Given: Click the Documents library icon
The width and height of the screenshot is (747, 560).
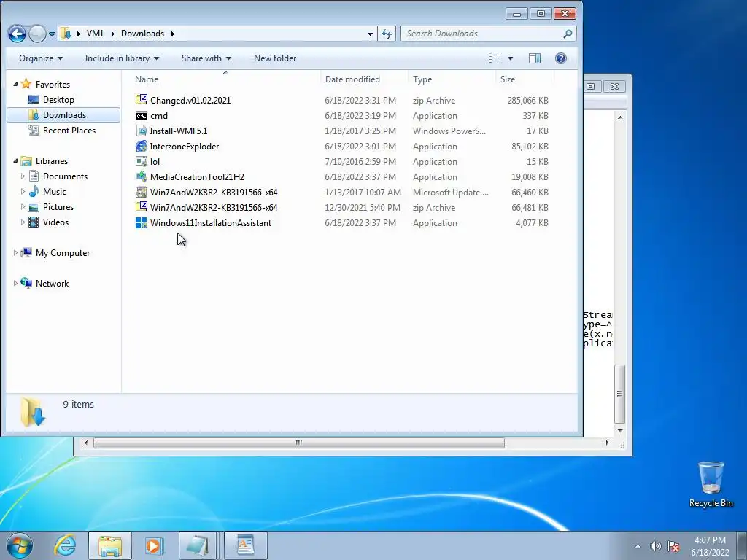Looking at the screenshot, I should [x=34, y=176].
